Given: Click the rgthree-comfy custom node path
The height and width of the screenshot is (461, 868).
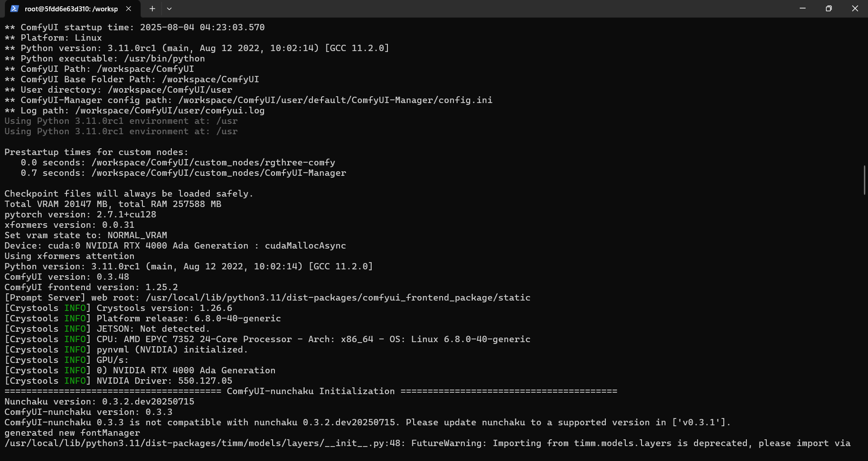Looking at the screenshot, I should tap(213, 162).
